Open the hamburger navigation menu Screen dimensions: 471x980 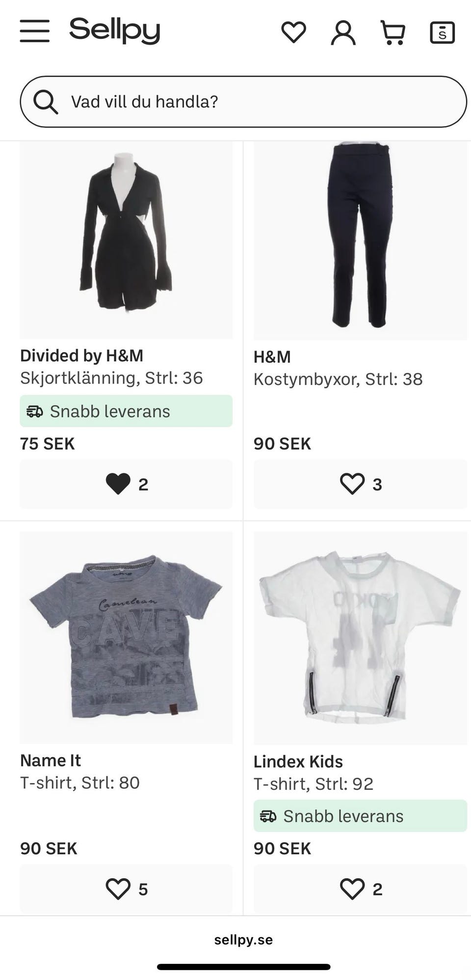pos(34,31)
